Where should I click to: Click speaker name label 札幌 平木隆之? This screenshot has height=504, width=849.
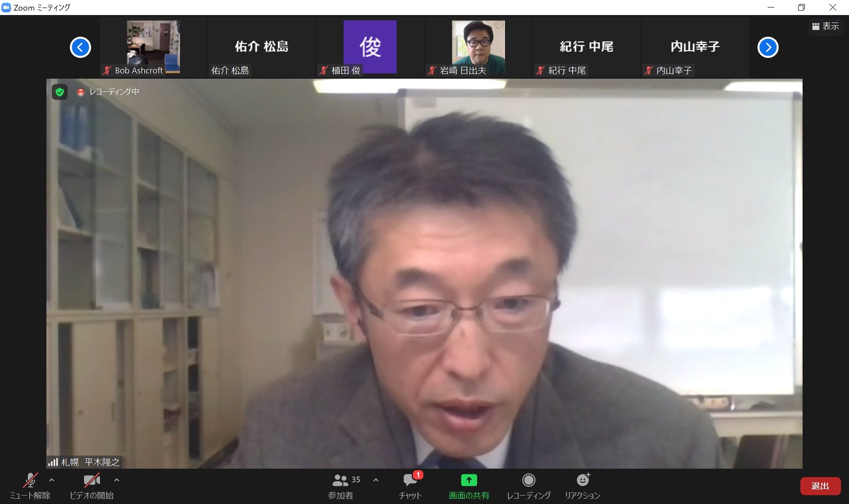(90, 462)
